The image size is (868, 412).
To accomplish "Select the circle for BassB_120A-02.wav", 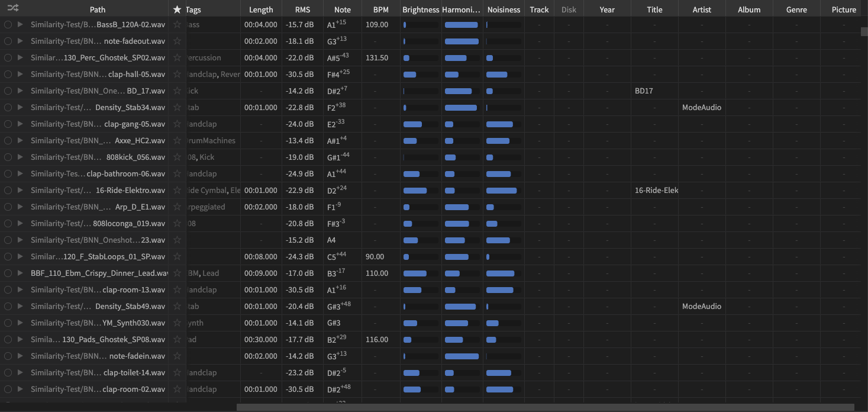I will pos(8,25).
